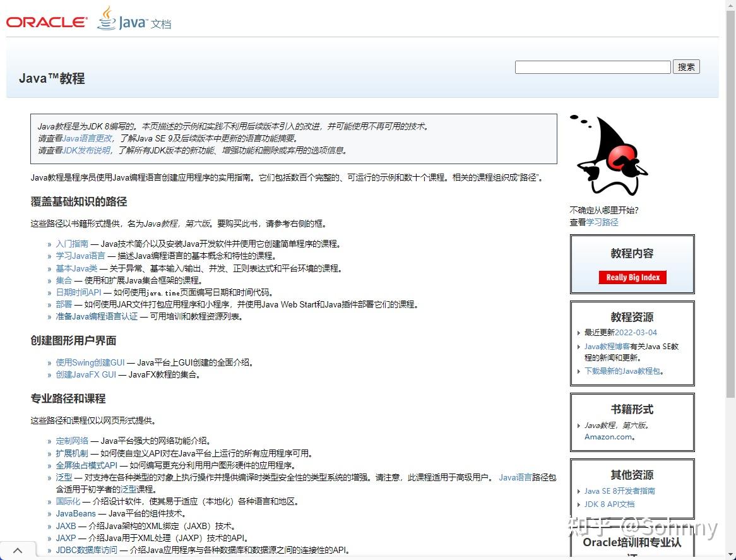Image resolution: width=736 pixels, height=560 pixels.
Task: Open the Amazon.com book link
Action: pyautogui.click(x=608, y=436)
